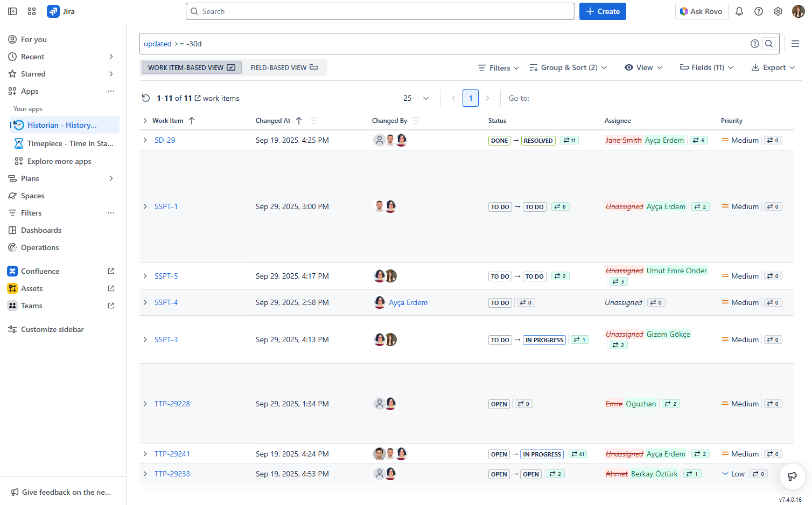Open the page size 25 dropdown
812x505 pixels.
416,98
